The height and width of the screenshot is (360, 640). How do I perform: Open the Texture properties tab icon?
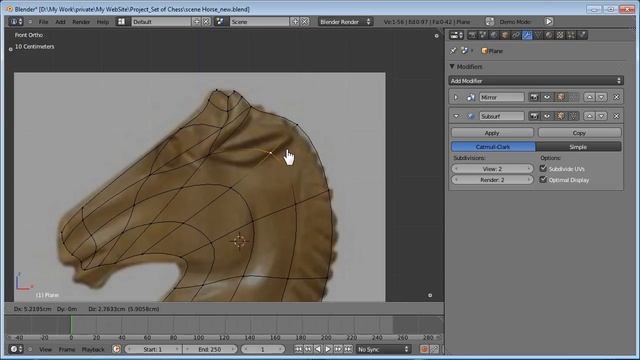(560, 35)
